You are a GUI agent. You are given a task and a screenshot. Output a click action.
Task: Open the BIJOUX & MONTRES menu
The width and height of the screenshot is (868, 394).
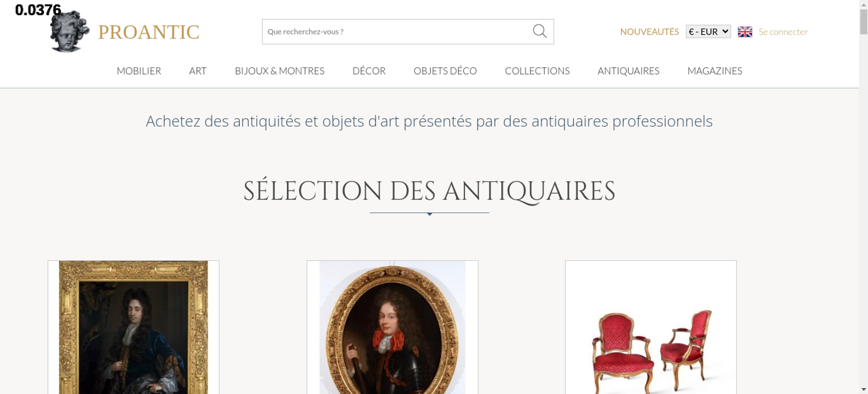pyautogui.click(x=279, y=71)
